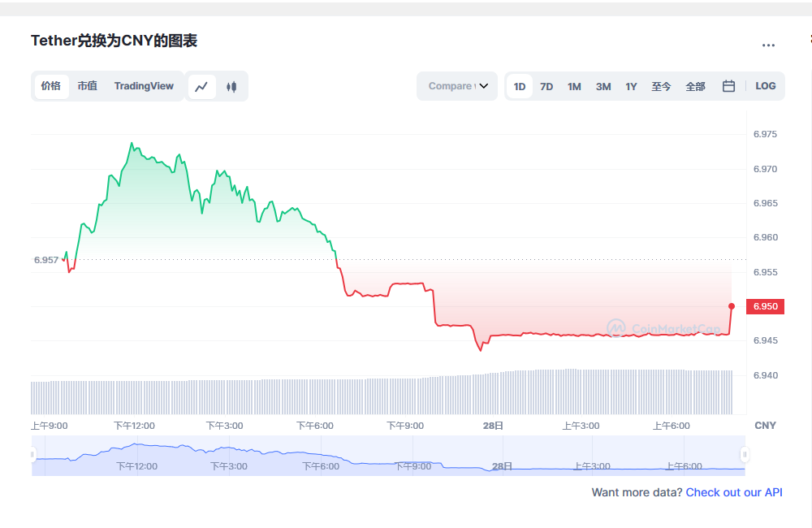
Task: Select the 1Y time range
Action: coord(631,85)
